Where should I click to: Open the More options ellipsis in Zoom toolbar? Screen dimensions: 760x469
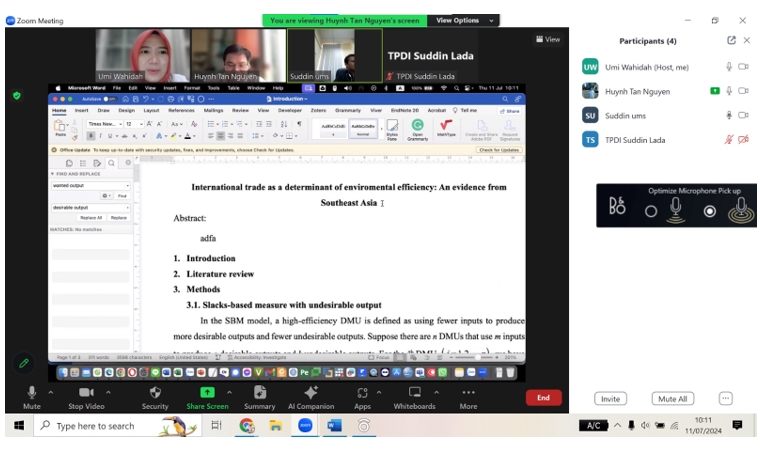pyautogui.click(x=468, y=392)
